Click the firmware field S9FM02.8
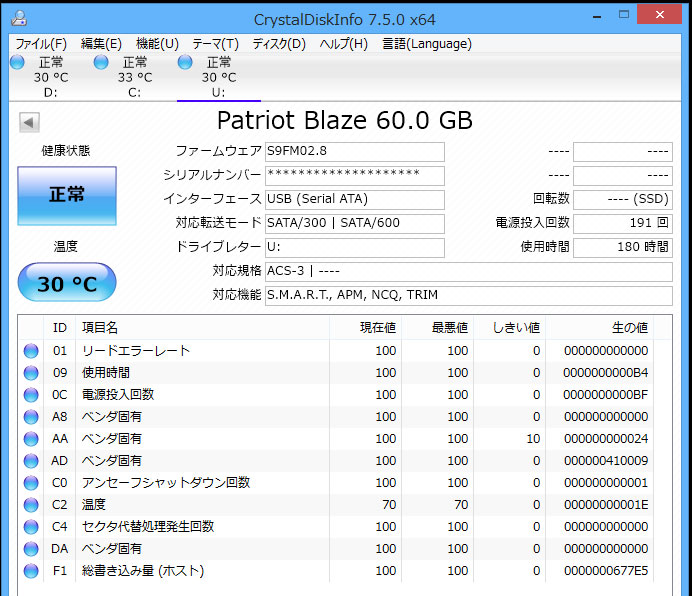This screenshot has width=692, height=596. coord(354,152)
